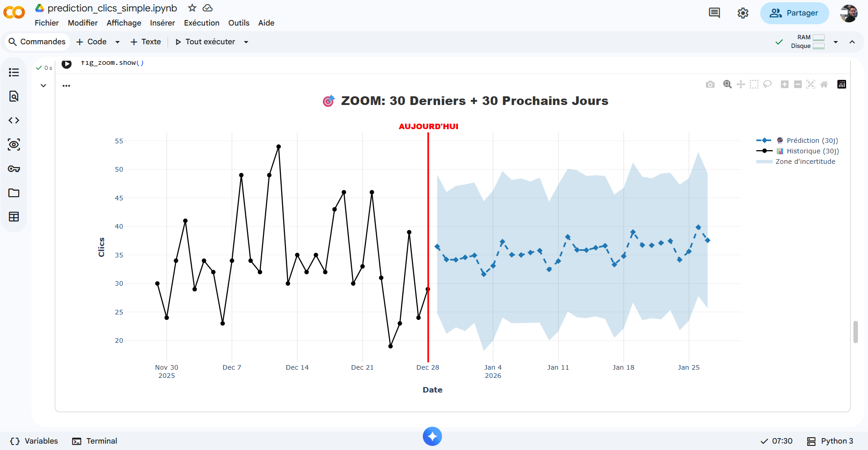Screen dimensions: 868x450
Task: Download the plot as PNG using the camera icon
Action: point(710,84)
